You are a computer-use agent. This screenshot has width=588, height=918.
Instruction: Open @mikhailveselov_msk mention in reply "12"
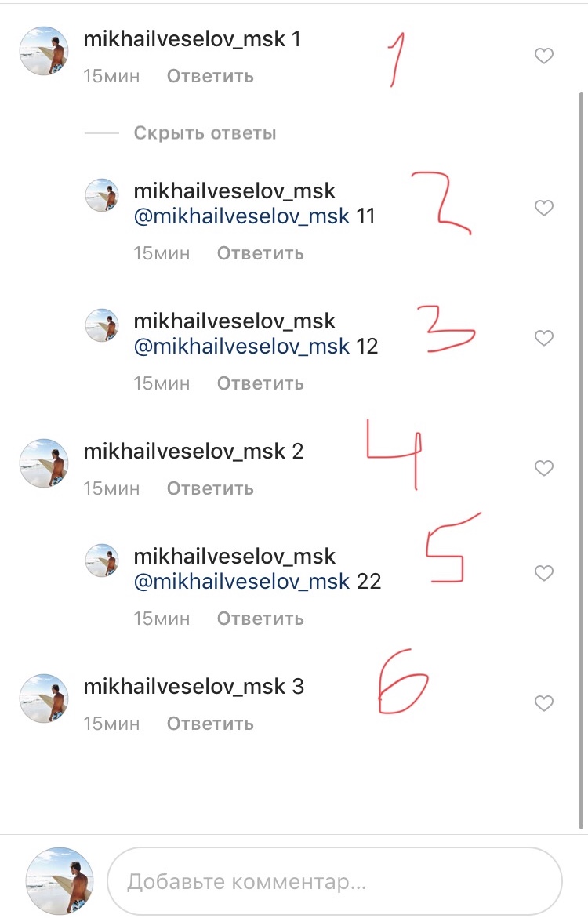coord(242,347)
